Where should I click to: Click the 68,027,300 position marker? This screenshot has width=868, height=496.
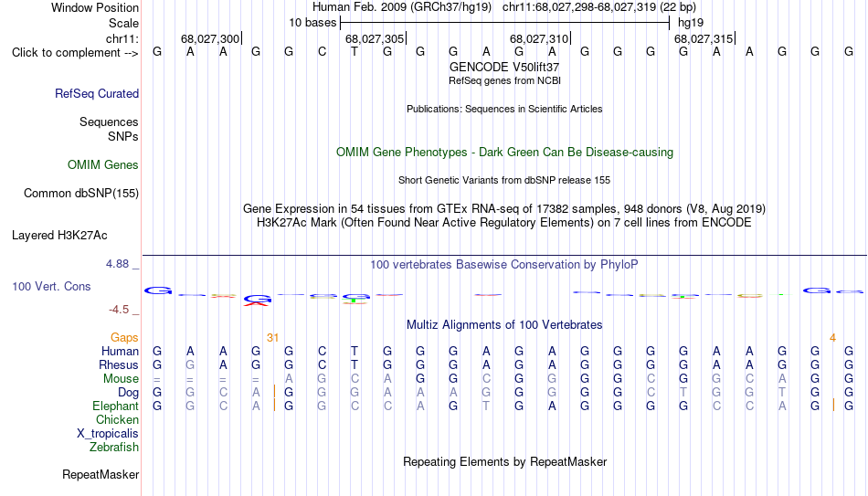210,38
